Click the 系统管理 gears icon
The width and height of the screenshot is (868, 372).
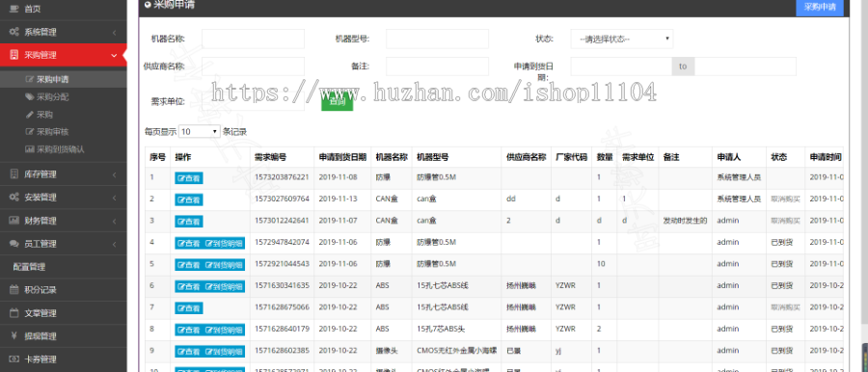[x=14, y=32]
